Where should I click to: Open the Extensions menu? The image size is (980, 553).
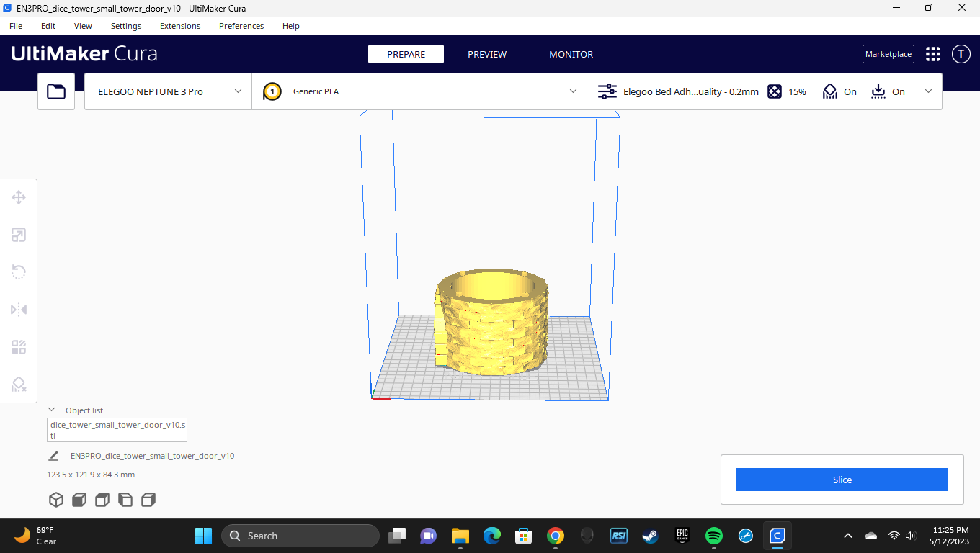(x=179, y=26)
